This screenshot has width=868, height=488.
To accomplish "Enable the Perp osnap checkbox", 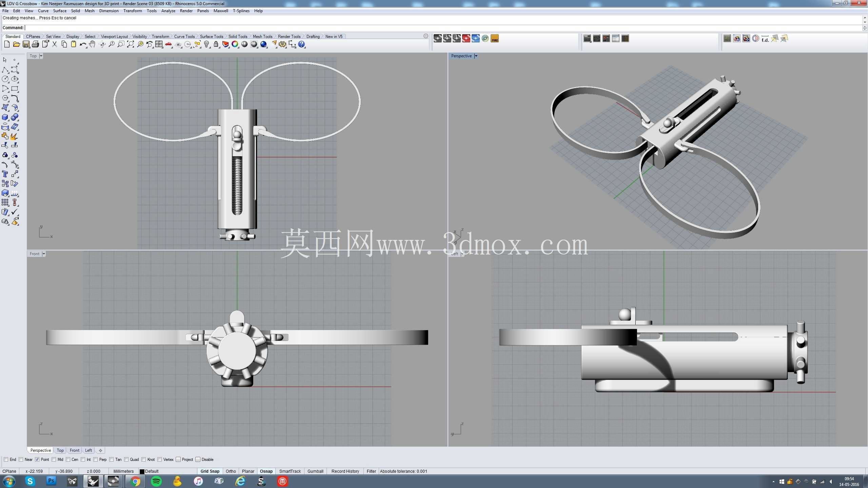I will coord(96,460).
